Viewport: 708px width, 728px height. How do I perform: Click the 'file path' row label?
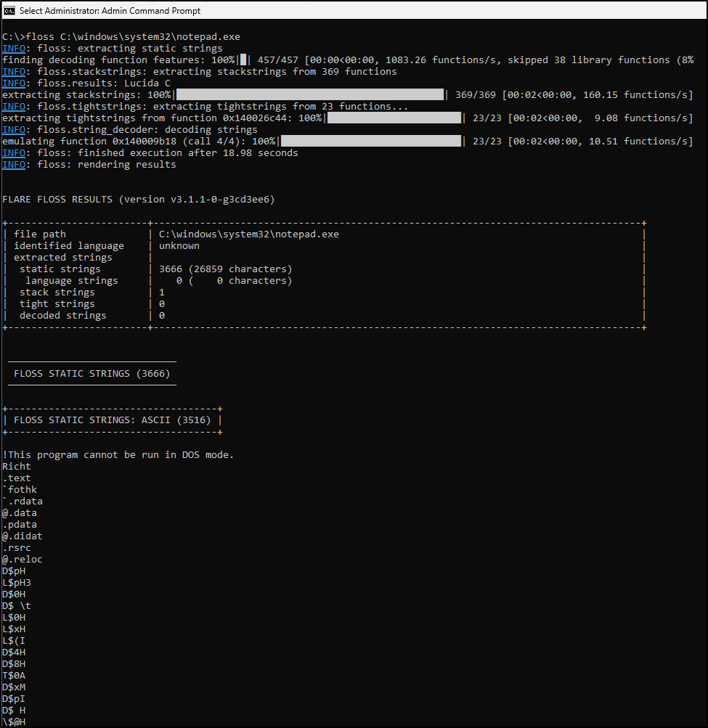pos(40,234)
